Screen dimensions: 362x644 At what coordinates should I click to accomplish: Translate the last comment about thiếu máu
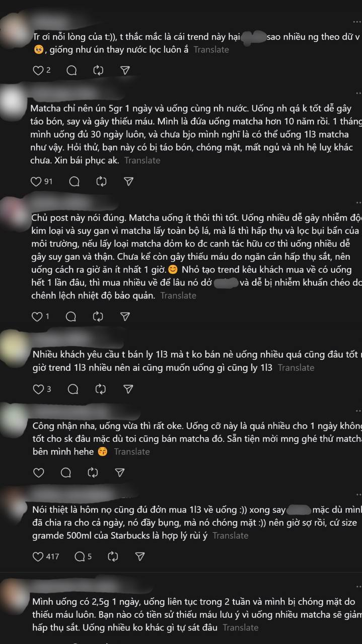pos(241,627)
